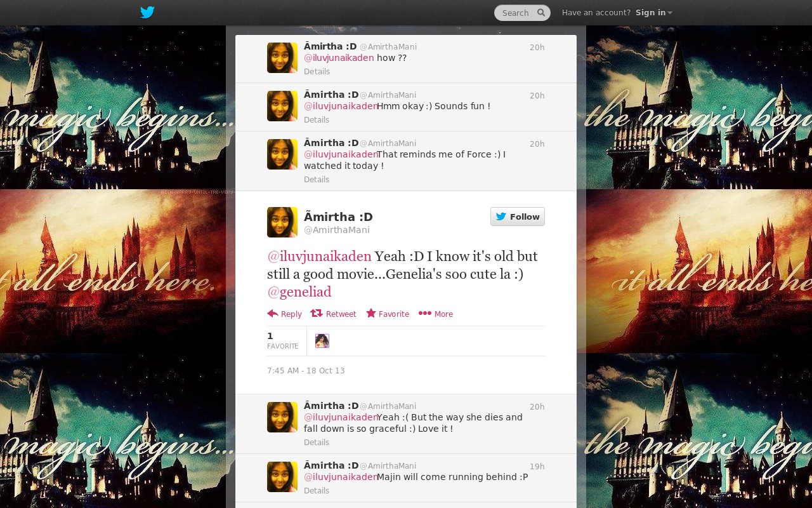Open the More ellipsis menu
The image size is (812, 508).
pos(436,314)
